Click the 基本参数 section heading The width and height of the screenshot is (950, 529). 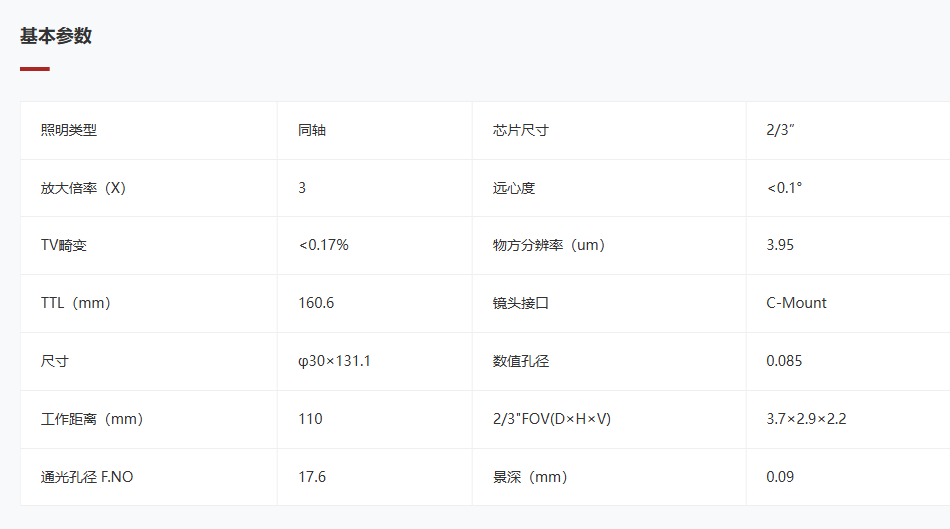[x=56, y=36]
